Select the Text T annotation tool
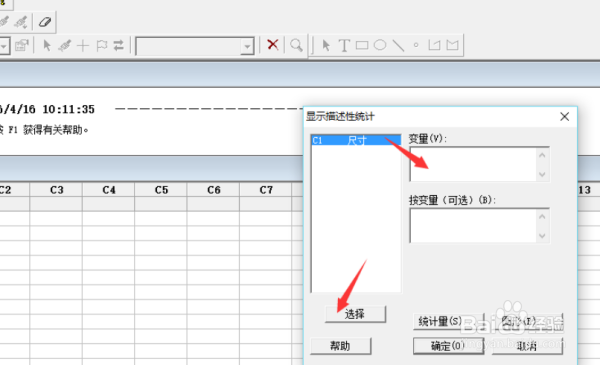 (344, 45)
